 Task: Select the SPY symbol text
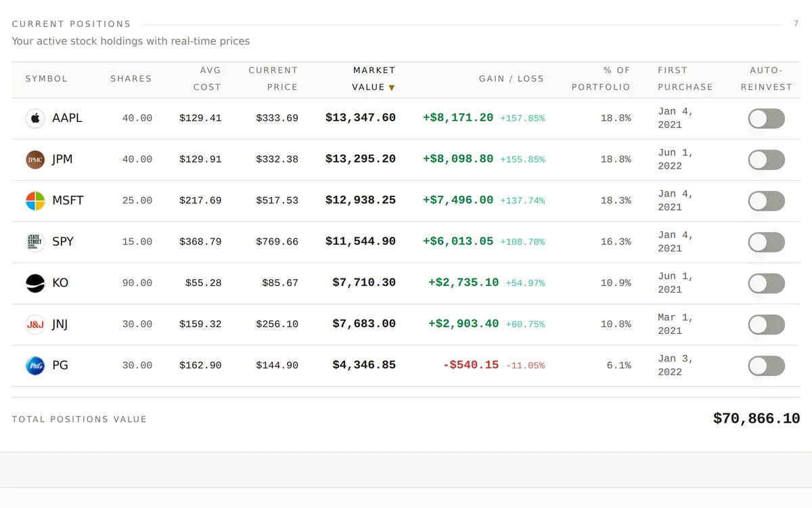coord(63,242)
